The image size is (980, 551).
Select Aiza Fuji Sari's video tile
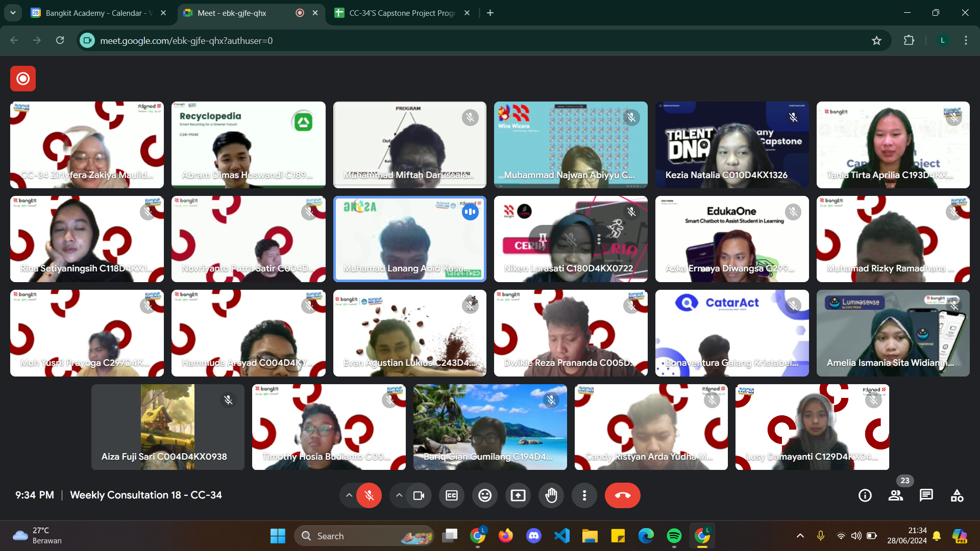click(x=167, y=427)
